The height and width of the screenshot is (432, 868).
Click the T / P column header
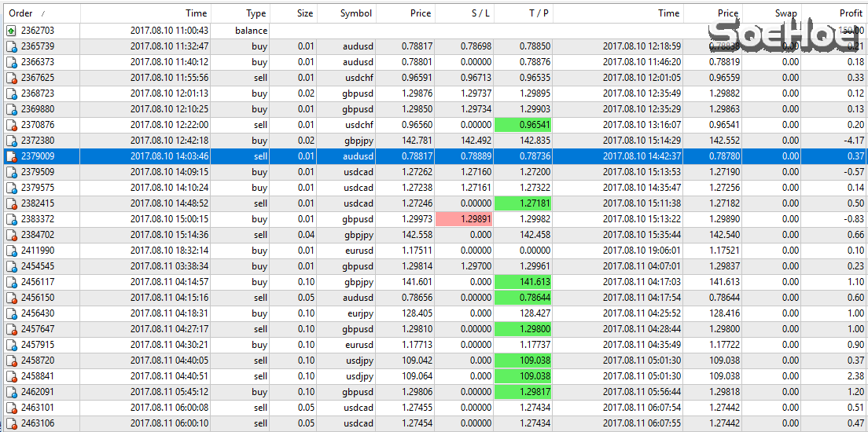coord(539,13)
